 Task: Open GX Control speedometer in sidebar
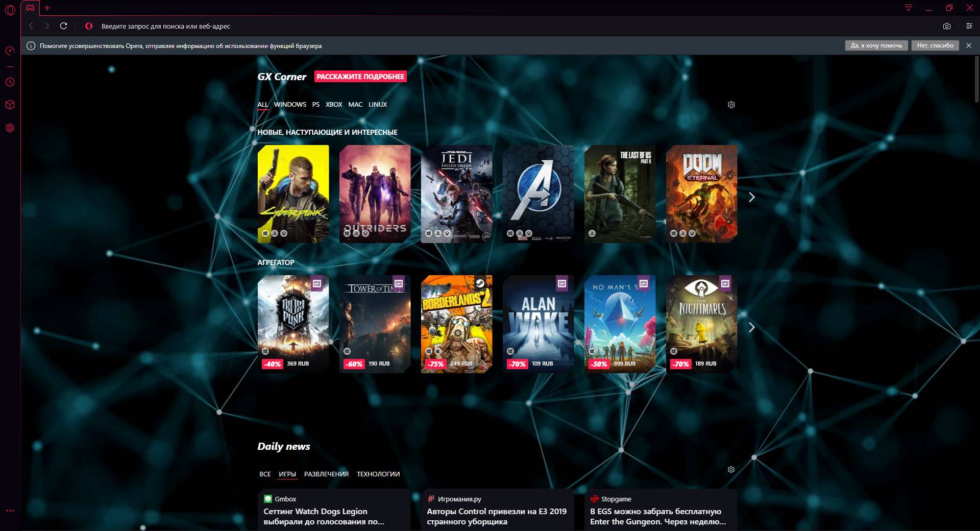[x=10, y=51]
